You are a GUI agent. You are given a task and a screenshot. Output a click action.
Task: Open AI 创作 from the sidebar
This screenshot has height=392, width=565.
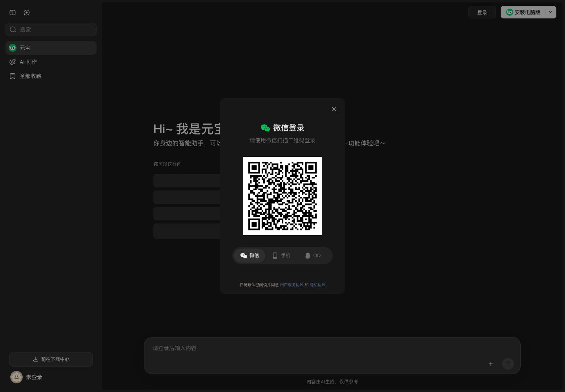tap(51, 62)
